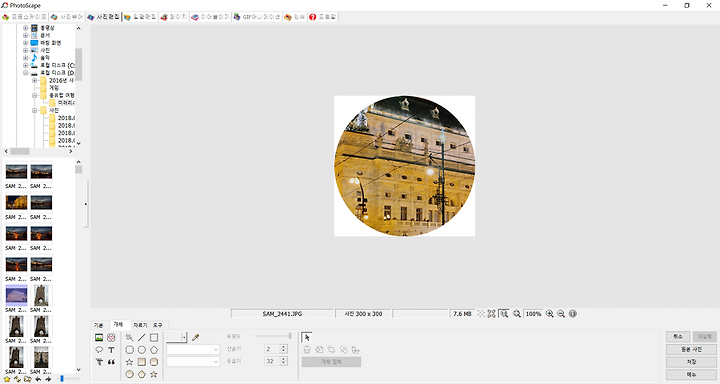Select the outlined square box tool

click(154, 338)
